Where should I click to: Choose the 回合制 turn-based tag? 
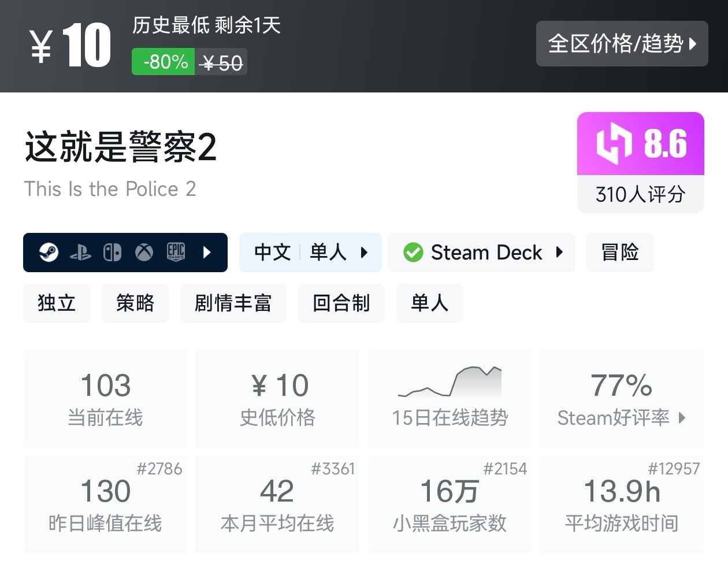(x=341, y=303)
